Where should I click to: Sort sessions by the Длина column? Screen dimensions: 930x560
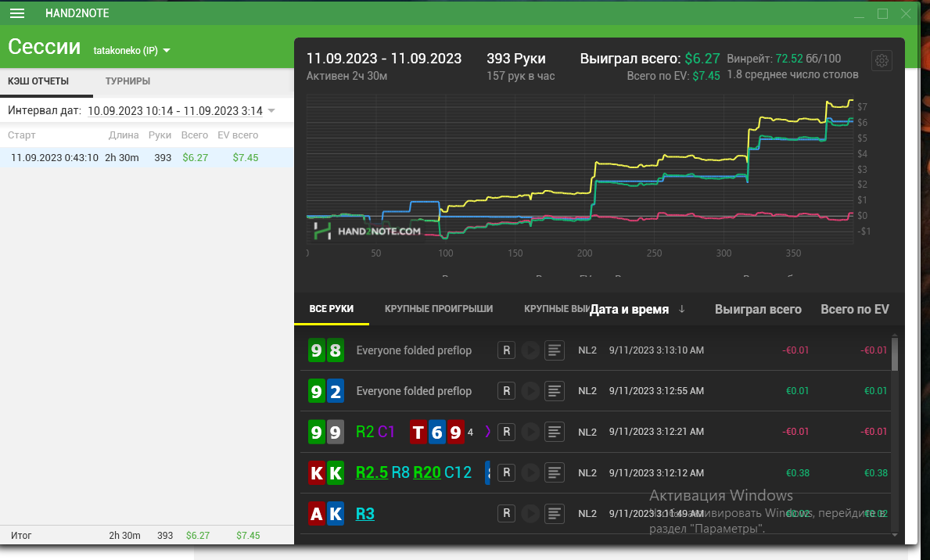pyautogui.click(x=124, y=135)
